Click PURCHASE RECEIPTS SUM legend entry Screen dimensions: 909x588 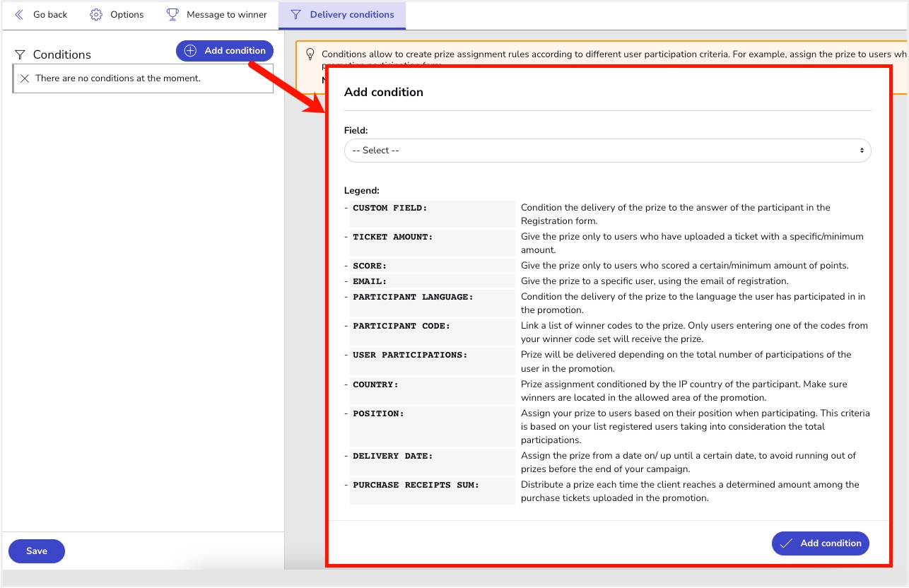[416, 485]
